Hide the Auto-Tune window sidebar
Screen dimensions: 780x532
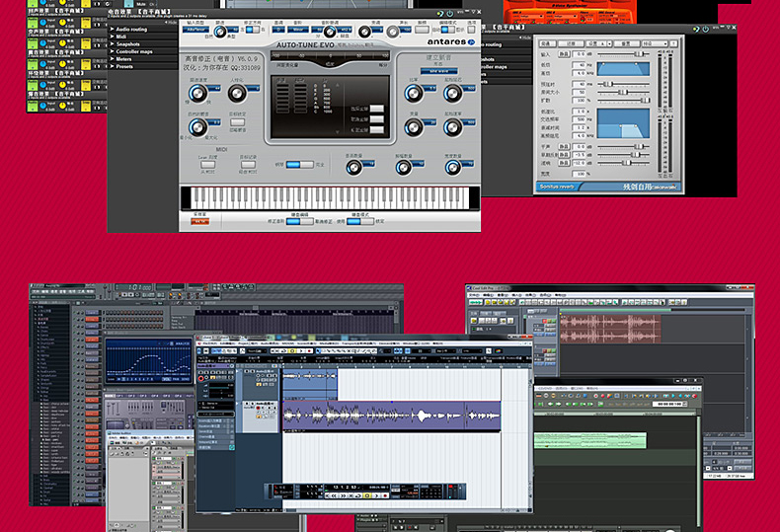click(x=171, y=23)
